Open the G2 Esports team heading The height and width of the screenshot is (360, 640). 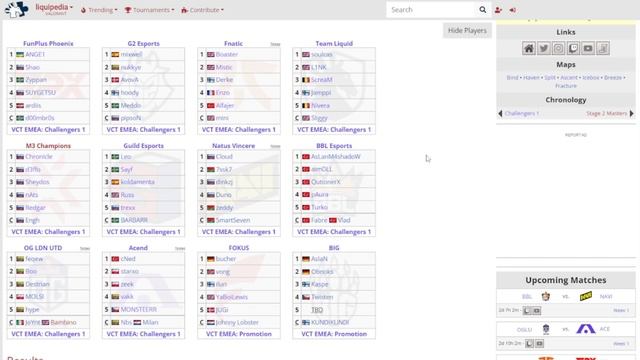pyautogui.click(x=144, y=43)
